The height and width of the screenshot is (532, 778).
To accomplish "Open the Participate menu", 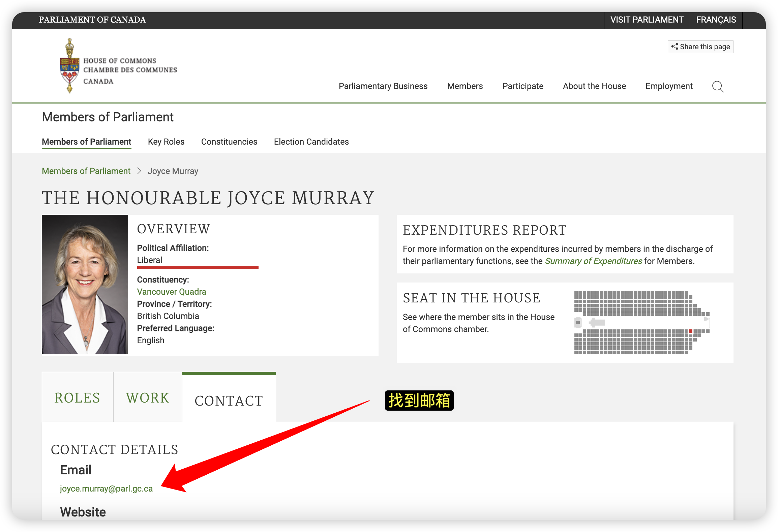I will [523, 86].
